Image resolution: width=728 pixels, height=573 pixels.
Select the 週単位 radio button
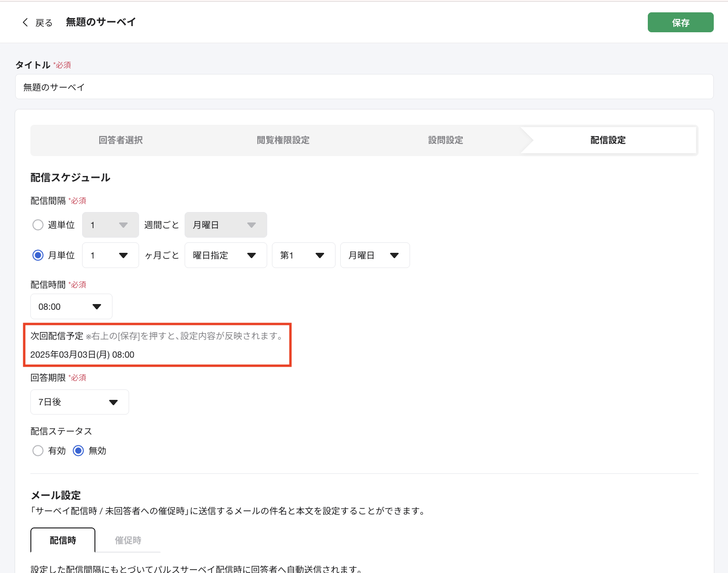(38, 225)
